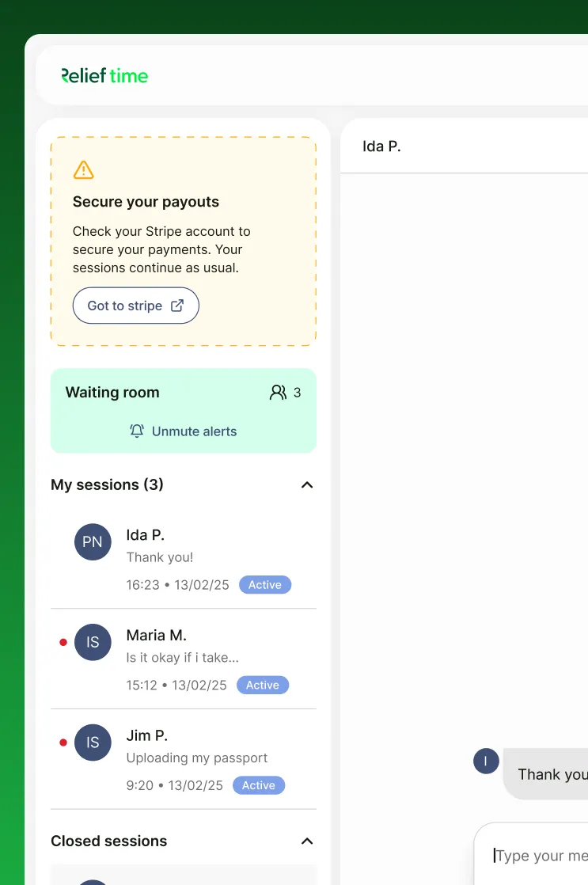The image size is (588, 885).
Task: Click the Active badge on Jim P.'s session
Action: click(x=259, y=785)
